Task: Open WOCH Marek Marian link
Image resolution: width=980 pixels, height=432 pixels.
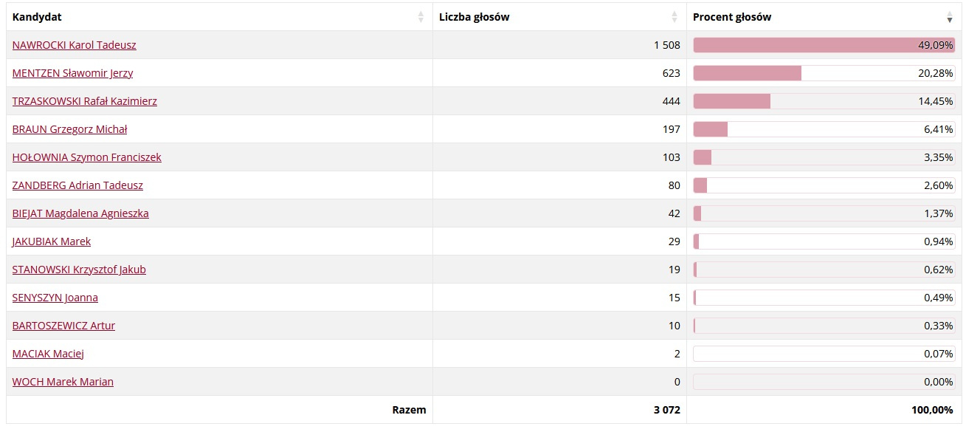Action: 63,382
